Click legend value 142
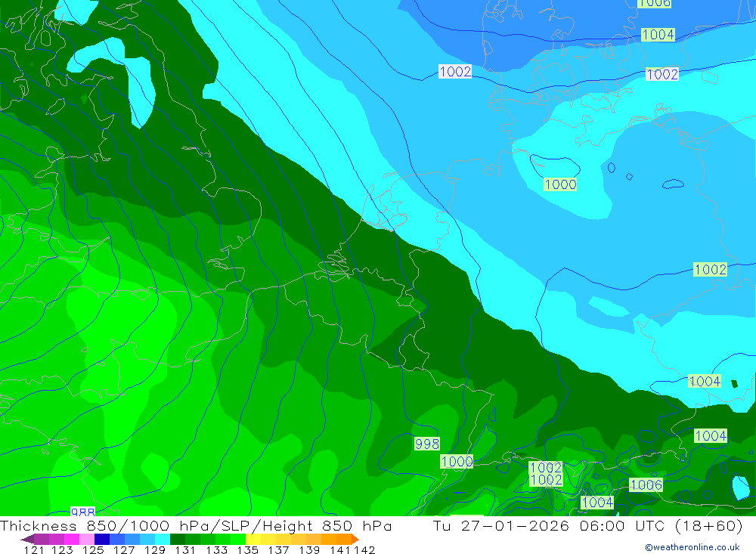Screen dimensions: 756x554 tap(364, 549)
